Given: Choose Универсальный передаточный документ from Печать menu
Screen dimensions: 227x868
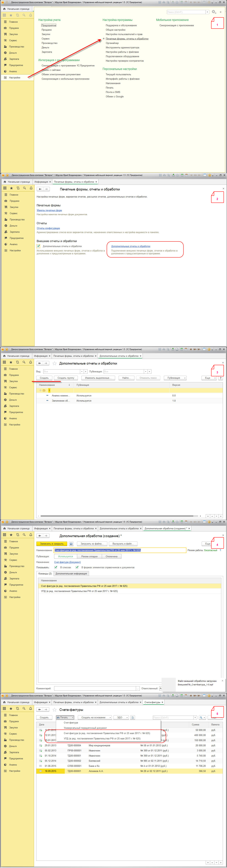Looking at the screenshot, I should 85,728.
